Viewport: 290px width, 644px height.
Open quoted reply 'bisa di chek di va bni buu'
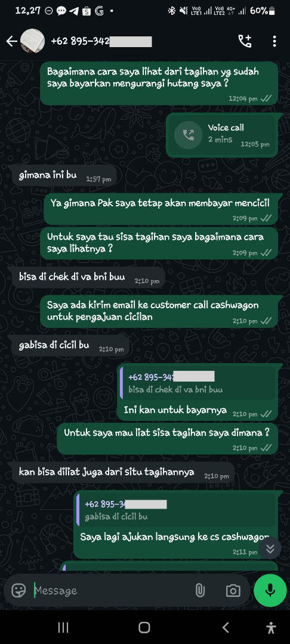click(x=198, y=383)
